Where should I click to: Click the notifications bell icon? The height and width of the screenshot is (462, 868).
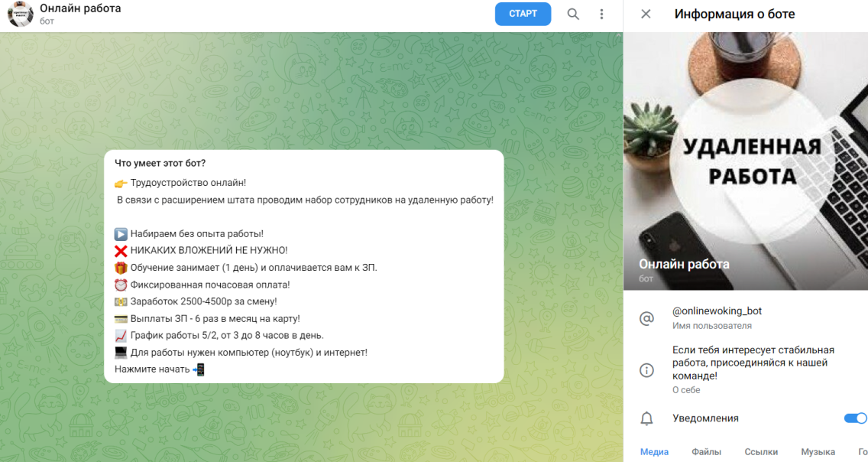click(x=646, y=418)
